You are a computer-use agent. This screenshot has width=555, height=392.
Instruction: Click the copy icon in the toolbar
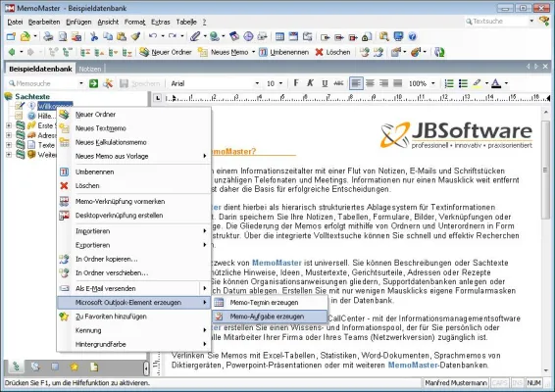point(108,36)
